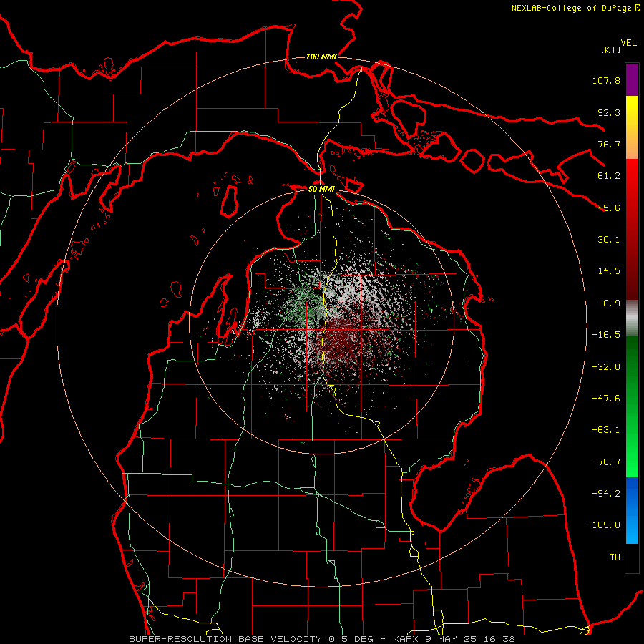Click the KAPX 9 MAY 25 16:38 timestamp
644x644 pixels.
(454, 639)
